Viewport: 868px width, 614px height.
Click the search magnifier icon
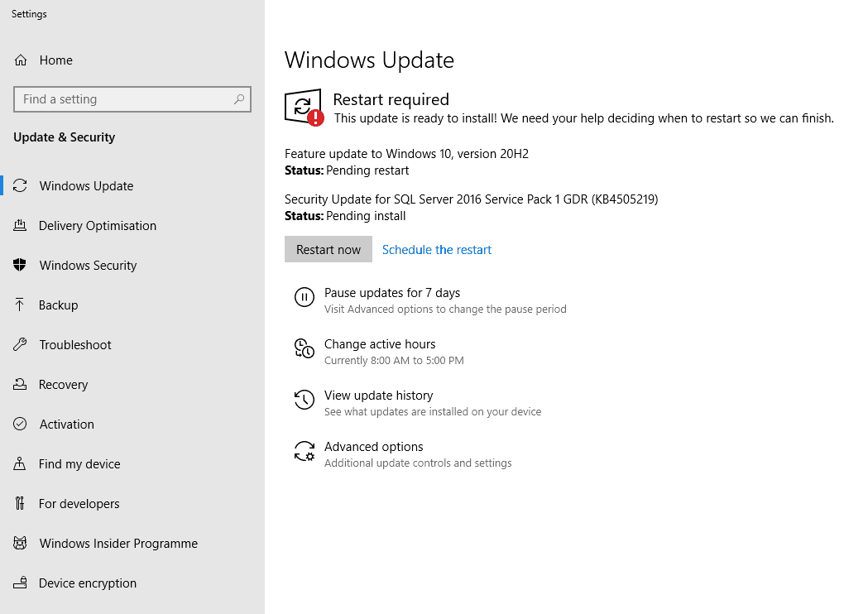pyautogui.click(x=239, y=99)
